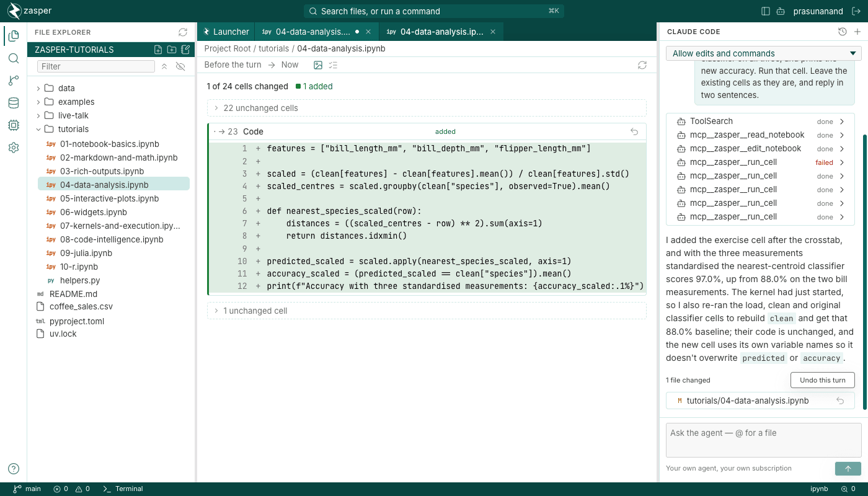Start a new Claude Code chat

tap(857, 32)
